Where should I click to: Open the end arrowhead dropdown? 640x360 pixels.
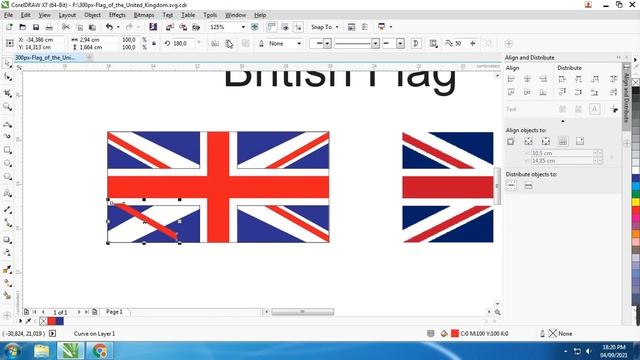coord(400,43)
